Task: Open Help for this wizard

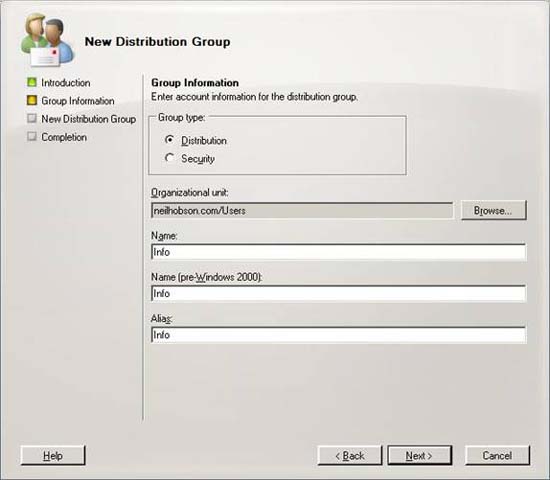Action: pos(53,455)
